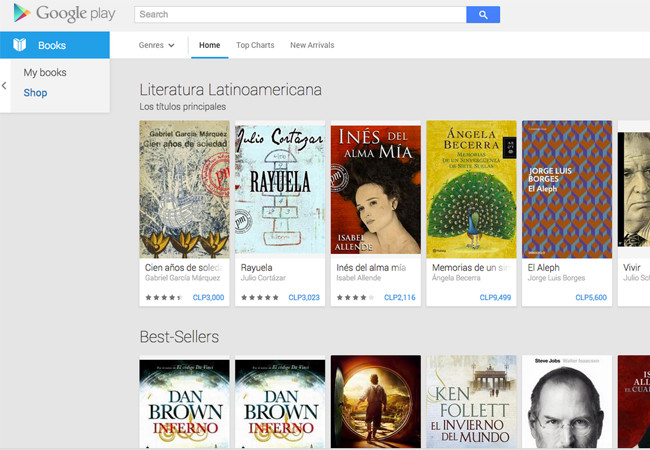Click the Google Play logo
Viewport: 650px width, 450px height.
[64, 13]
